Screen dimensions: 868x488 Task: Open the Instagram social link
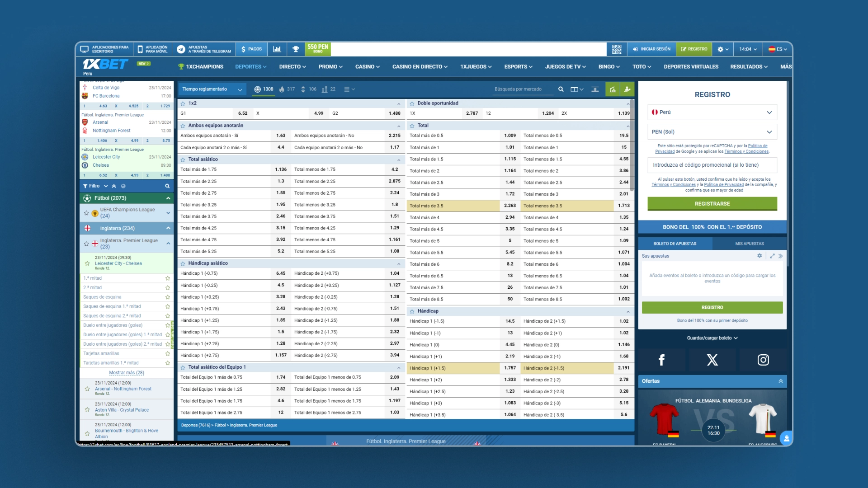(x=763, y=360)
